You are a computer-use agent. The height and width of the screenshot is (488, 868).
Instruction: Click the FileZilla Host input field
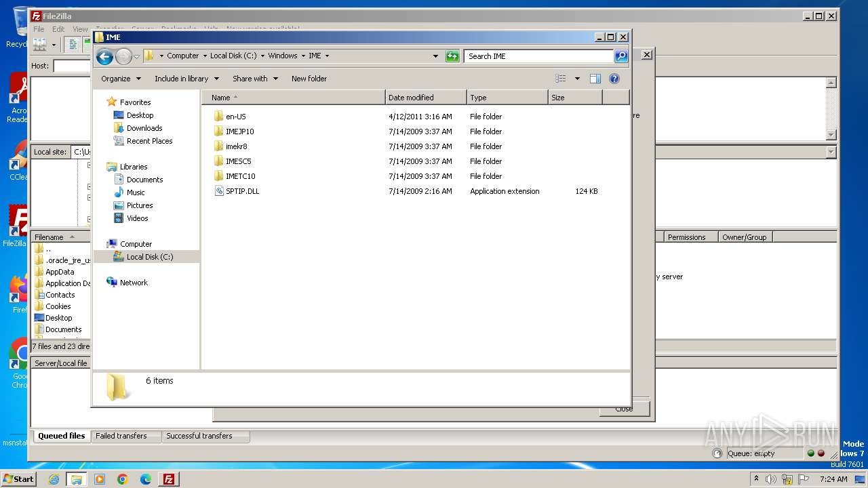pyautogui.click(x=73, y=66)
